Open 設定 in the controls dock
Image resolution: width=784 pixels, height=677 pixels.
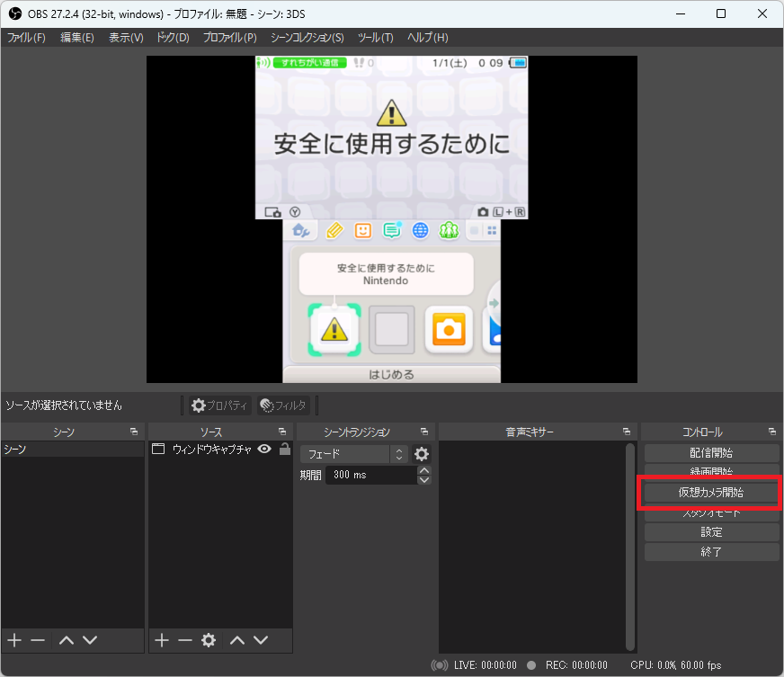(x=711, y=532)
